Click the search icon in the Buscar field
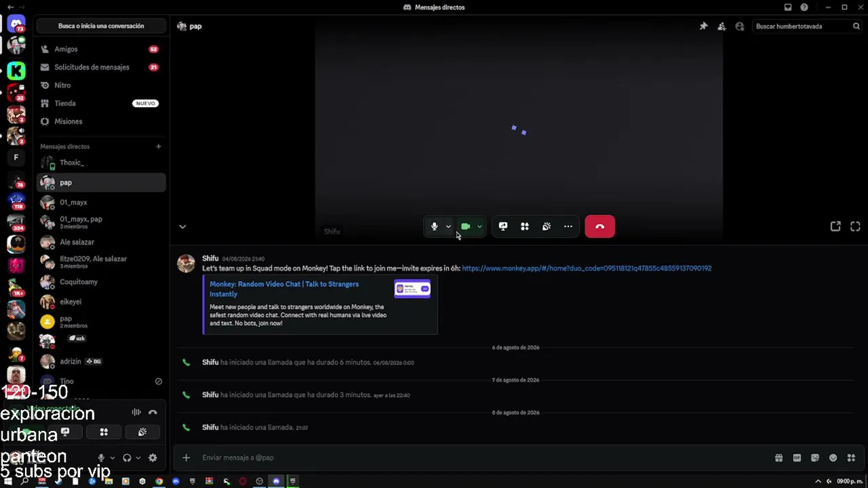868x488 pixels. (856, 26)
